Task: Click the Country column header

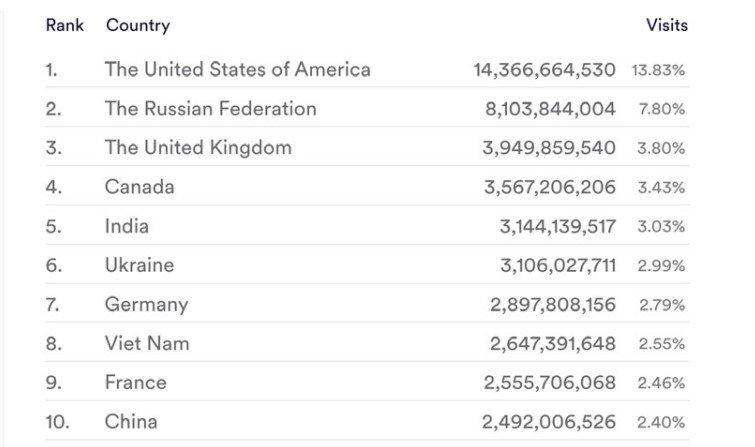Action: 138,25
